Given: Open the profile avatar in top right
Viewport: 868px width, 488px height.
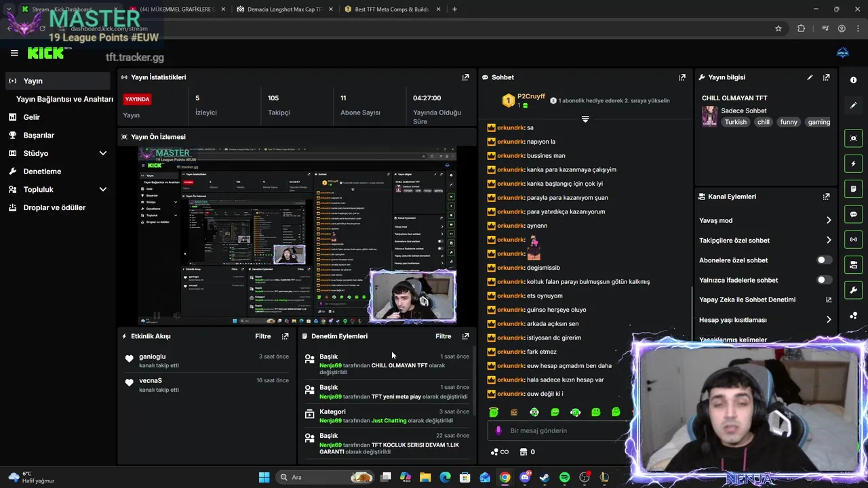Looking at the screenshot, I should coord(843,53).
